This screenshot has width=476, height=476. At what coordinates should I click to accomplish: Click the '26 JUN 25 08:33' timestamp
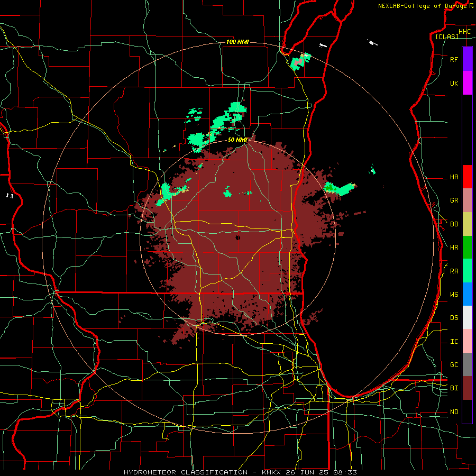coord(321,472)
